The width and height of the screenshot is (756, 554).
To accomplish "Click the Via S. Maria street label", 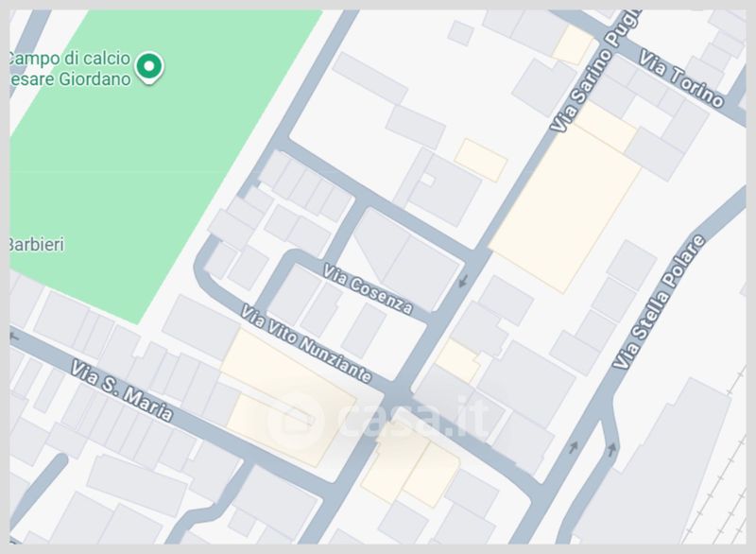I will tap(122, 390).
